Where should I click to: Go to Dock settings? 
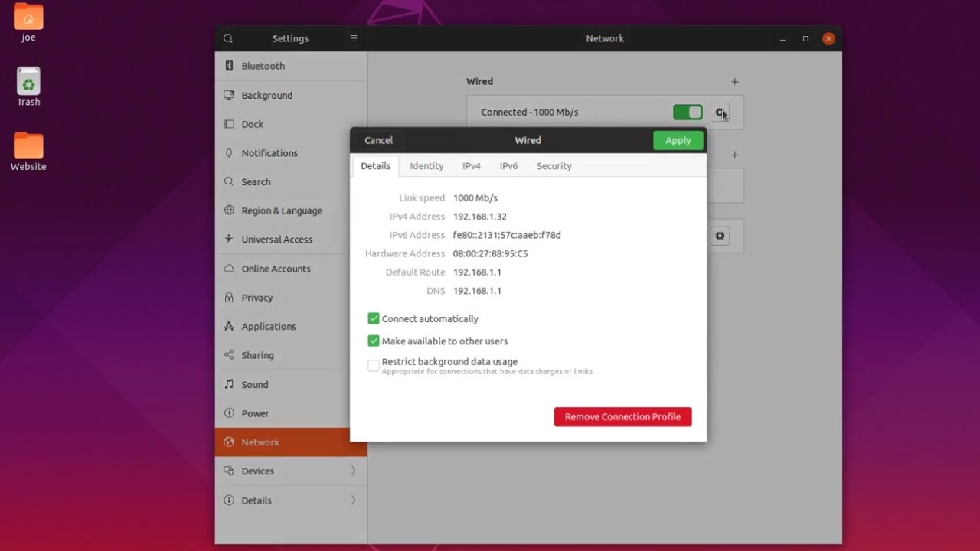click(x=291, y=124)
